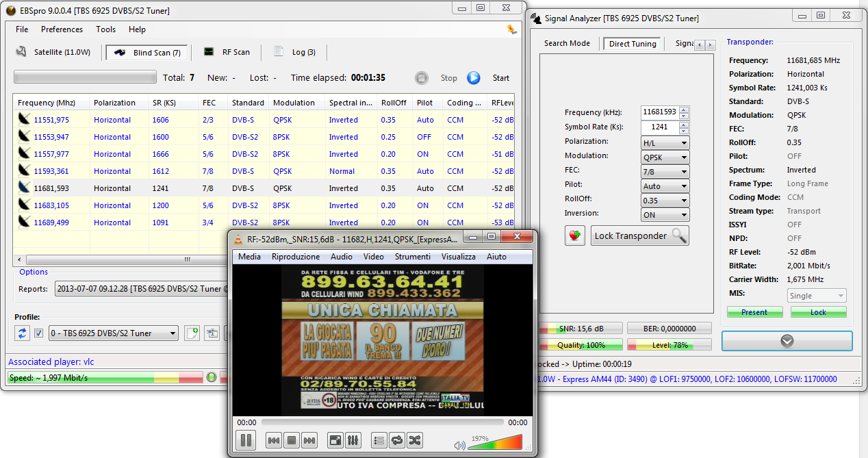Open the MIS Single dropdown
Screen dimensions: 868x458
[x=816, y=296]
